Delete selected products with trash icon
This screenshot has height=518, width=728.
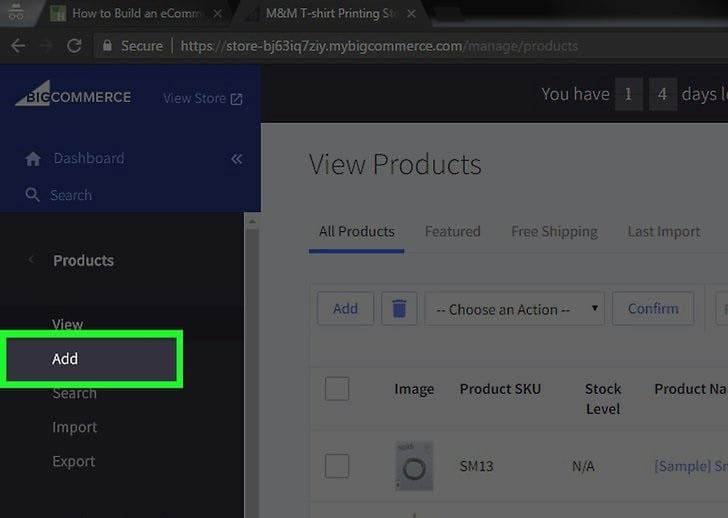tap(399, 308)
